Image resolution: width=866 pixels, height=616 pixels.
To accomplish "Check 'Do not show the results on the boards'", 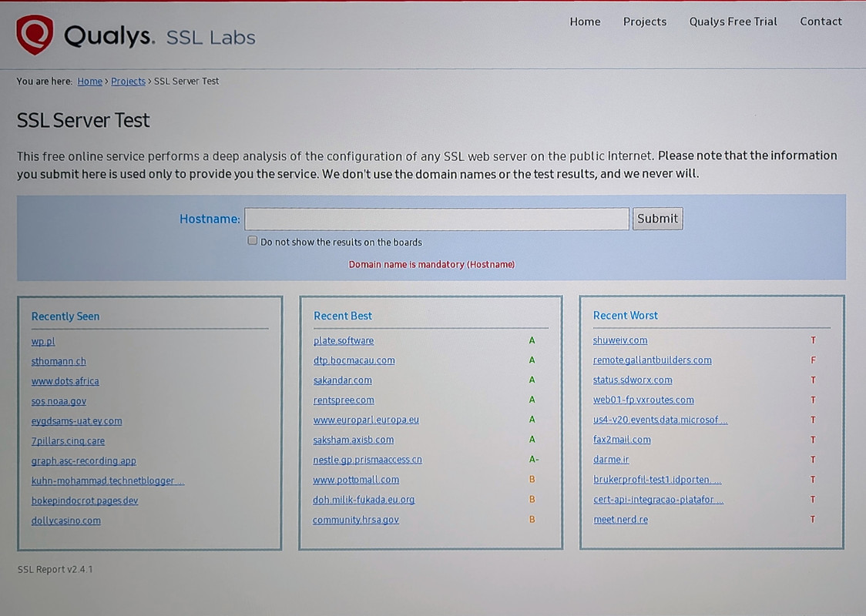I will click(x=253, y=241).
